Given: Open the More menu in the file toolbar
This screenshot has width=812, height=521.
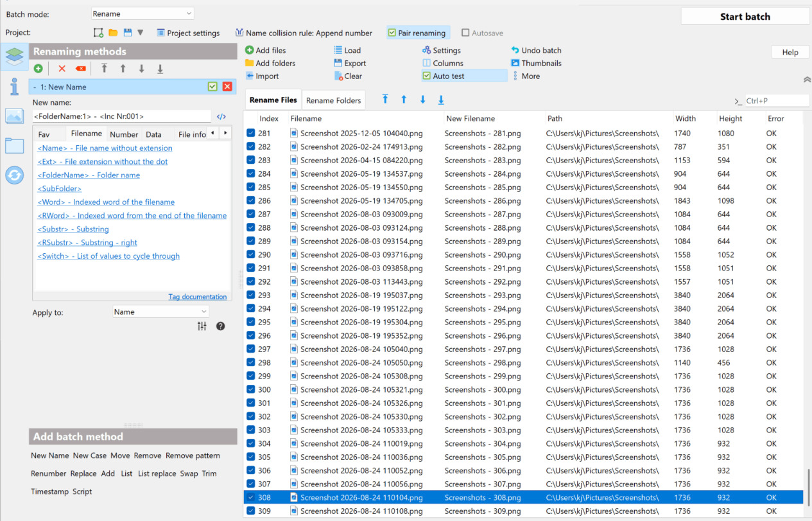Looking at the screenshot, I should click(x=526, y=76).
